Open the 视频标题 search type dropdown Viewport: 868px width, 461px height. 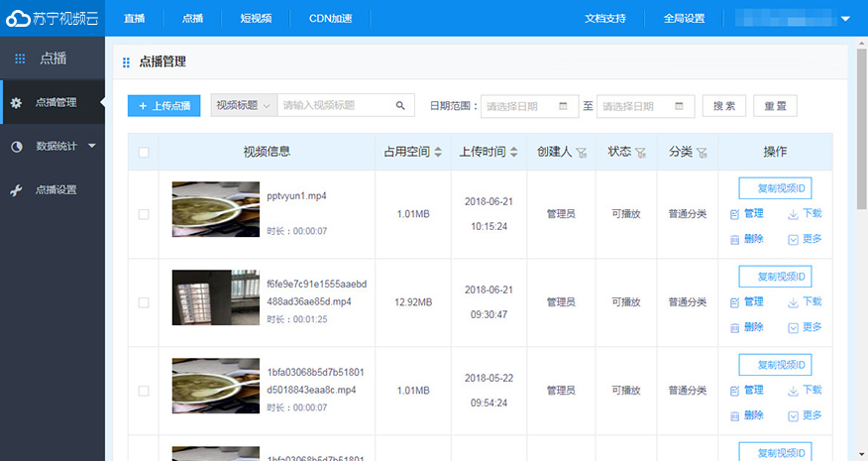pos(244,105)
